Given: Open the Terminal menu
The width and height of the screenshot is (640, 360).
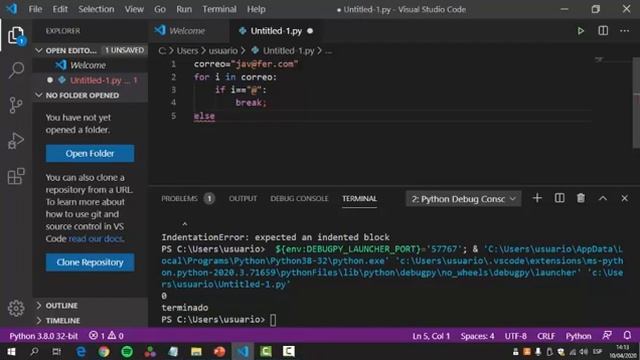Looking at the screenshot, I should (x=219, y=9).
